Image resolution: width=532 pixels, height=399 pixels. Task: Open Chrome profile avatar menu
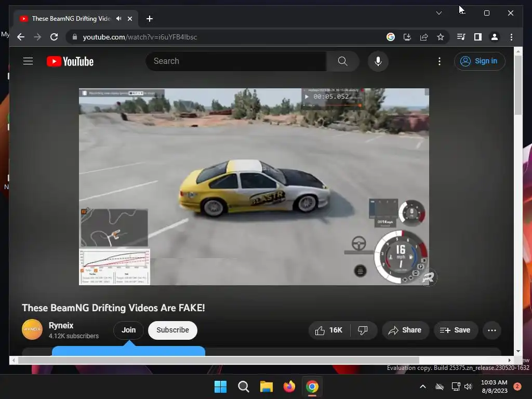point(495,37)
